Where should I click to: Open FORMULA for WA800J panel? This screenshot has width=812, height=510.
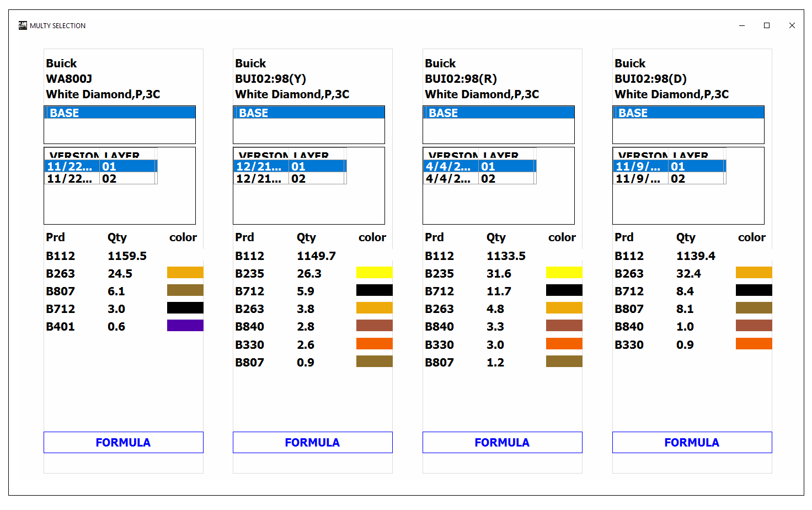coord(124,442)
